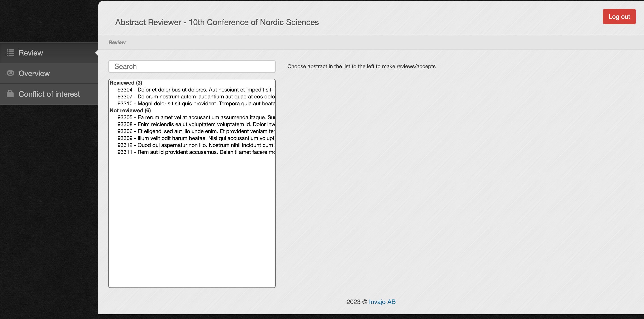Click the eye icon beside Overview
This screenshot has width=644, height=319.
pos(10,73)
